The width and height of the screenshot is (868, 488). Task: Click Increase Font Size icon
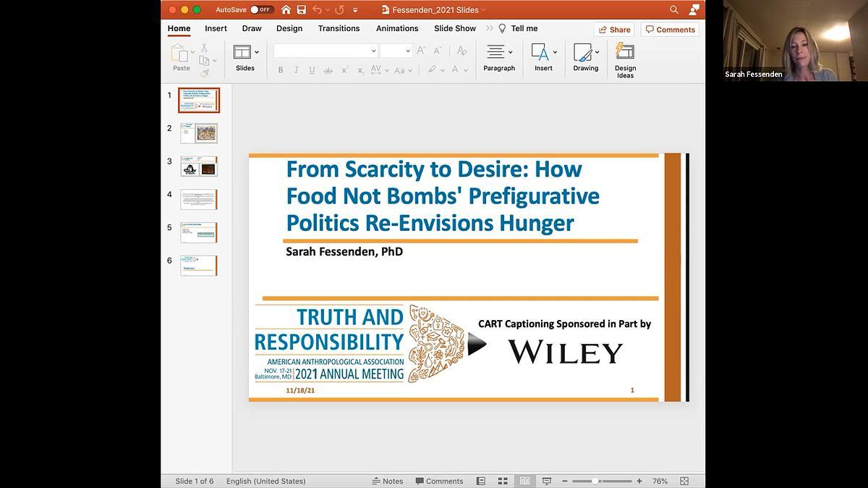(x=422, y=51)
